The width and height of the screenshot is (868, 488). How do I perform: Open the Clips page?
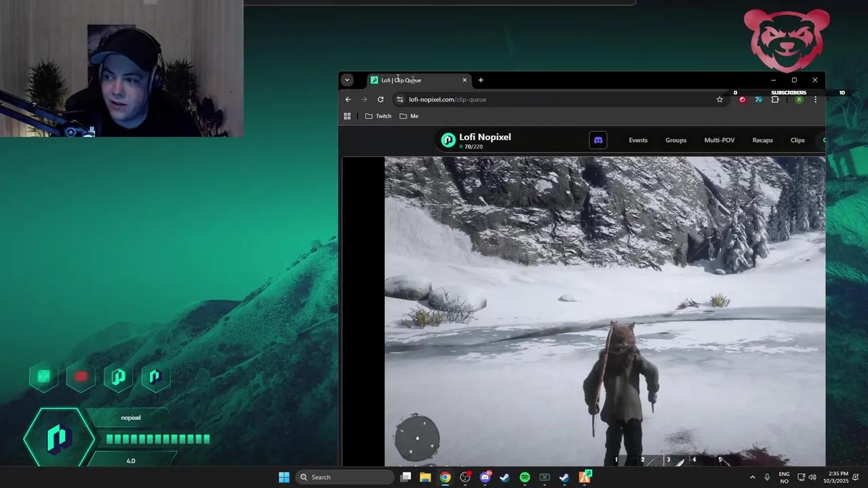pyautogui.click(x=797, y=140)
